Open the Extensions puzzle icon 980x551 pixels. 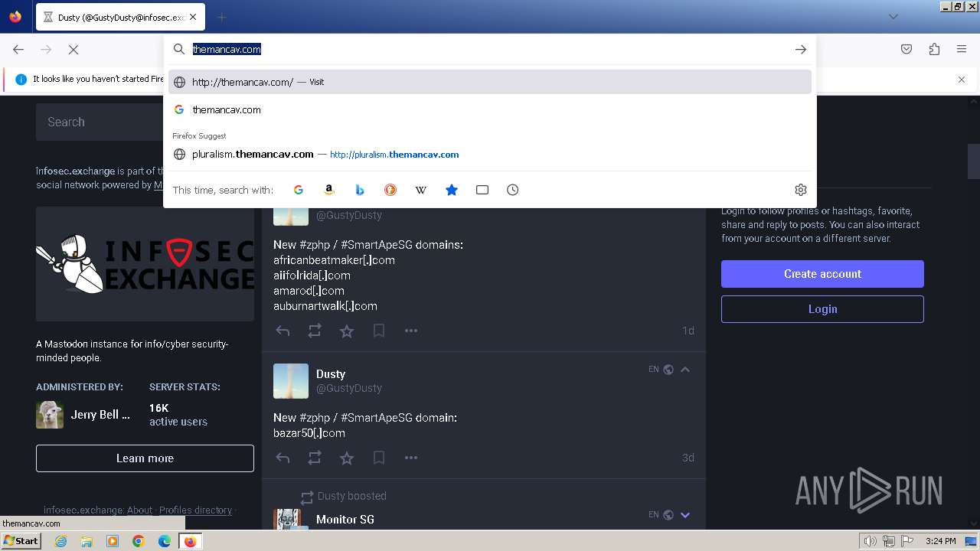[934, 49]
